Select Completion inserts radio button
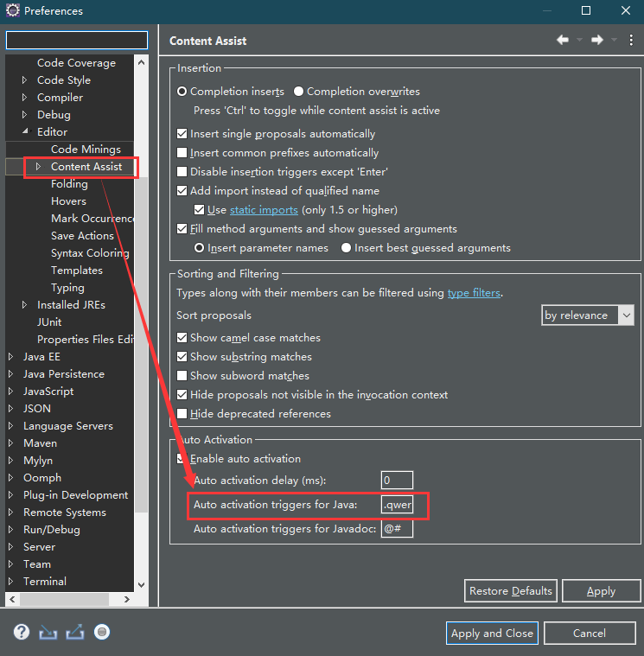 (x=182, y=92)
